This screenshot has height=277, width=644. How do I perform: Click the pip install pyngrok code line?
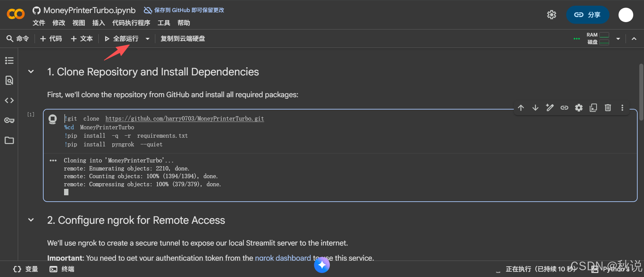coord(113,144)
